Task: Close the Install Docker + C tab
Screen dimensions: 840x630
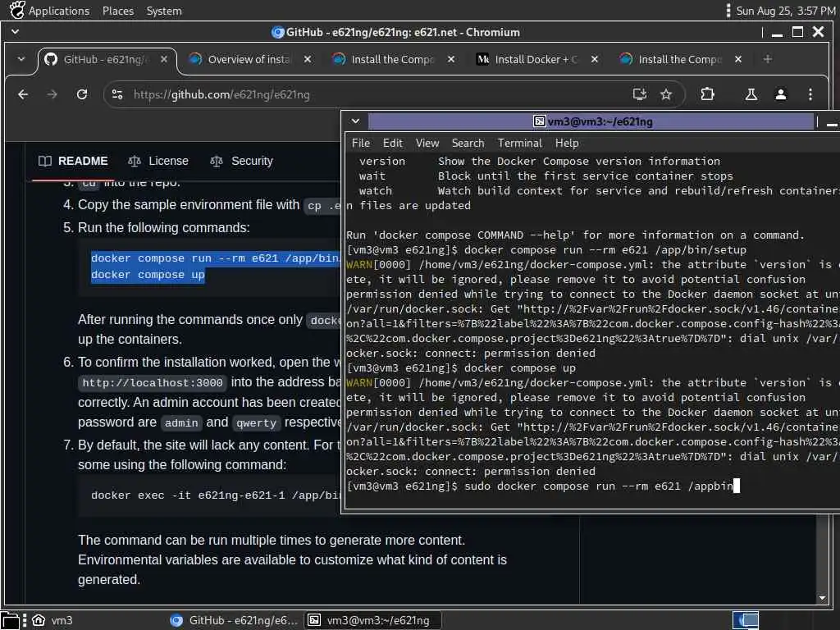Action: pos(595,59)
